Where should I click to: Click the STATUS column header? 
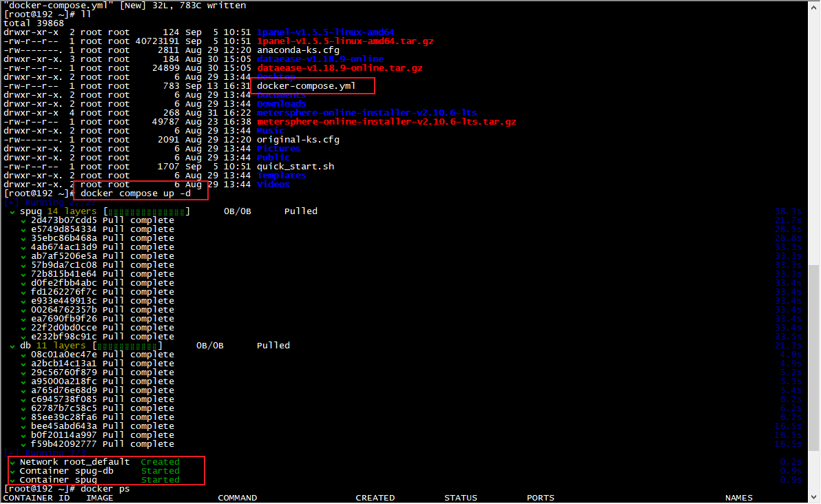[x=461, y=498]
